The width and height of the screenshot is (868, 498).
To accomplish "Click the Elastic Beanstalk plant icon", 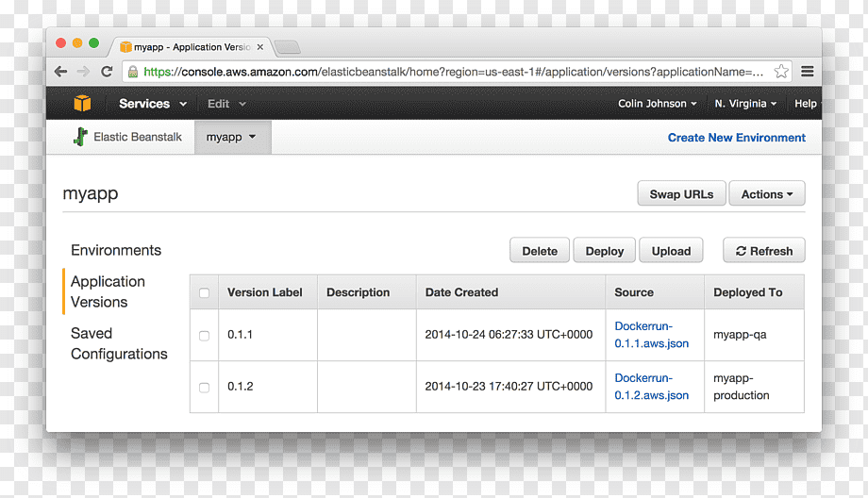I will point(80,137).
